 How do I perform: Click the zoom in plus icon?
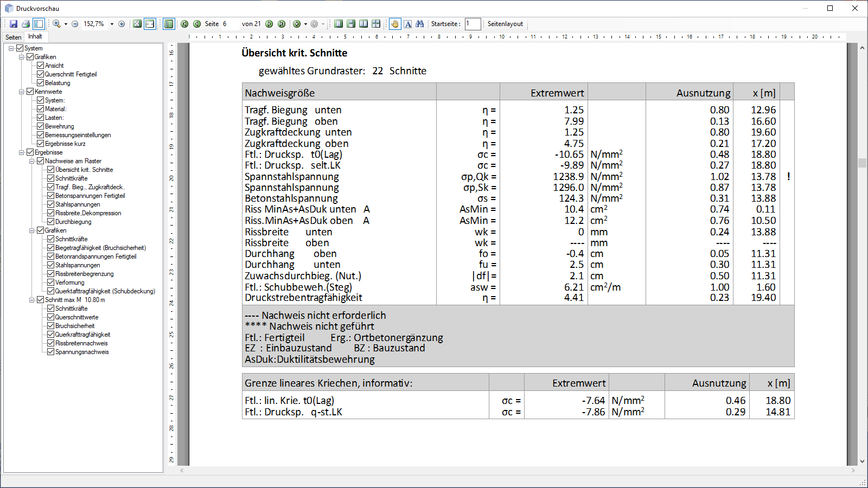(x=122, y=24)
